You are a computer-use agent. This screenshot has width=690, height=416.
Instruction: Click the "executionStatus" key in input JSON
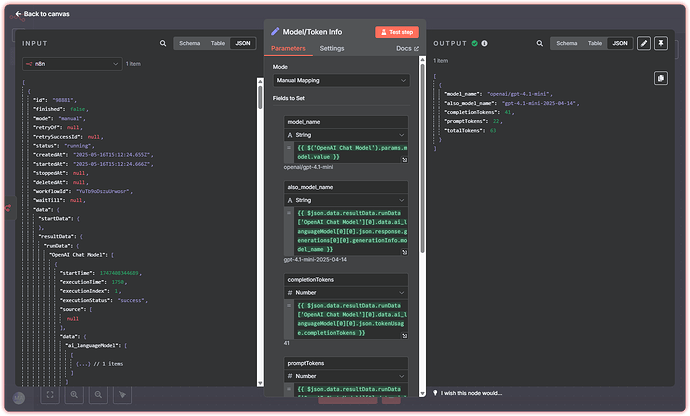(x=85, y=300)
